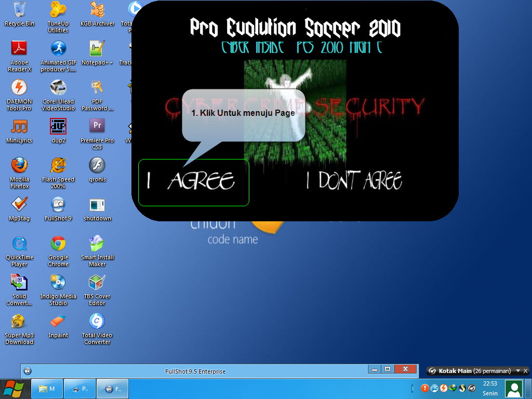
Task: Click the DAEMON Tools lightning tray icon
Action: [444, 388]
